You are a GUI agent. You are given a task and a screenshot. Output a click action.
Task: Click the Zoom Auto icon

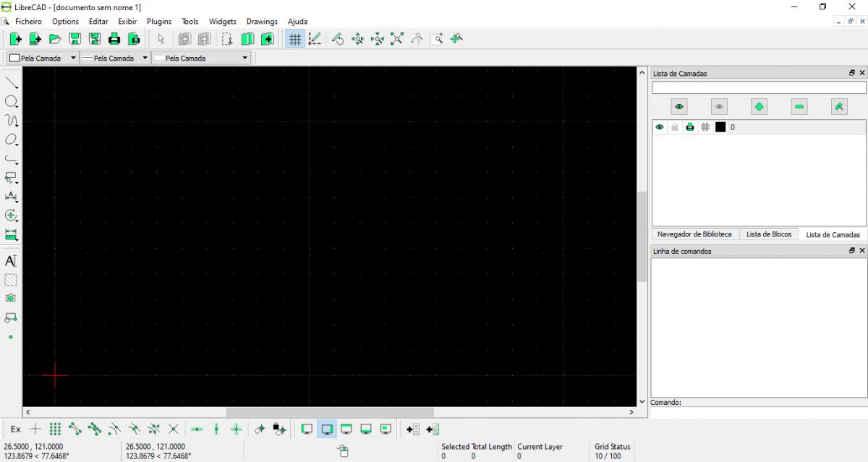(397, 40)
